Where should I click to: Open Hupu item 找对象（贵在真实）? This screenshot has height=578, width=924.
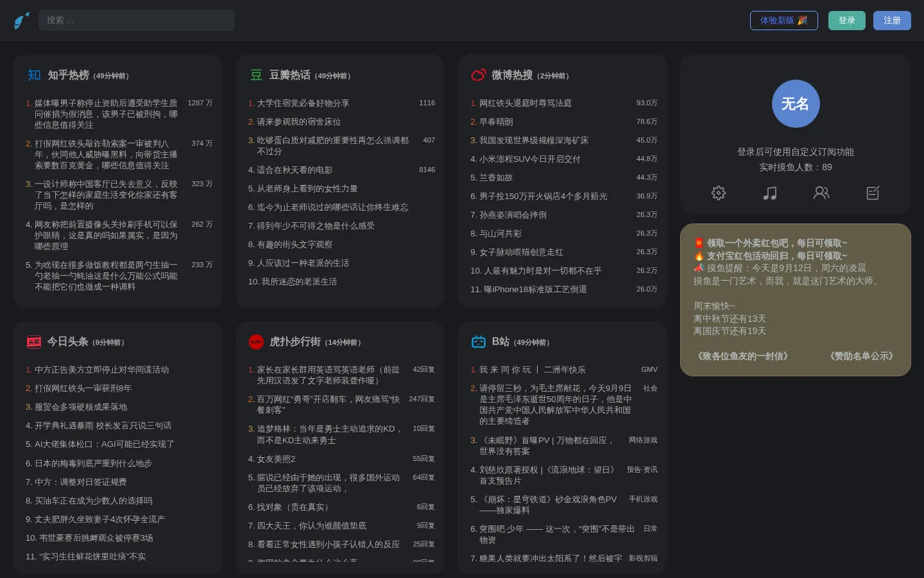tap(292, 507)
